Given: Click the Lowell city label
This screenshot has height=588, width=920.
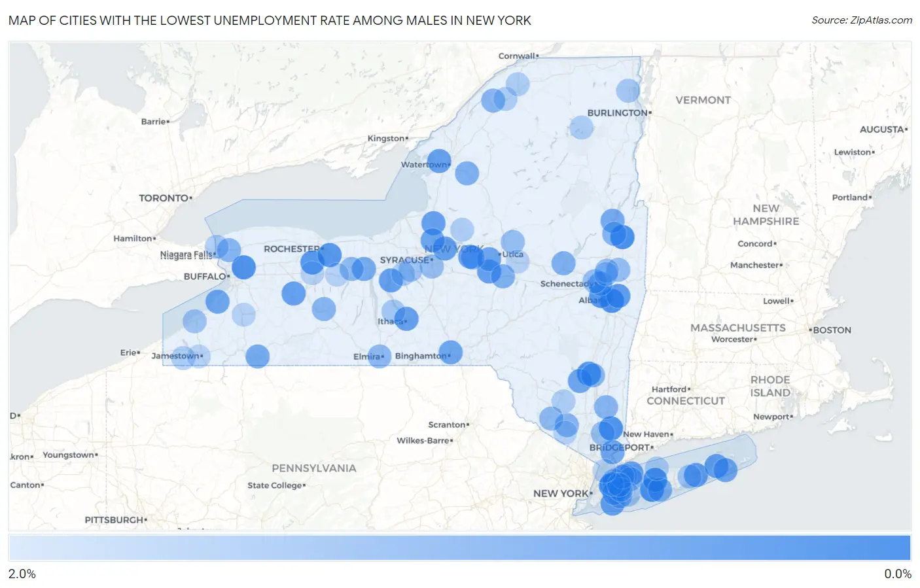Looking at the screenshot, I should point(777,302).
